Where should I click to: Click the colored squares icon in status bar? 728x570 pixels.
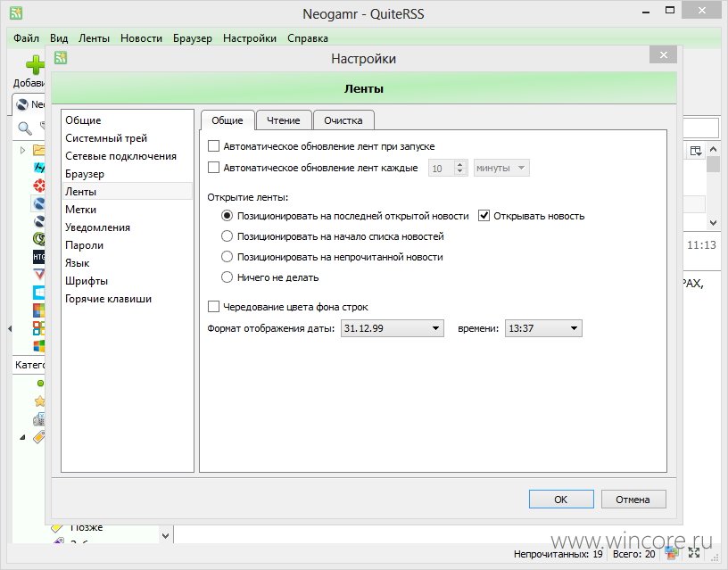point(672,553)
